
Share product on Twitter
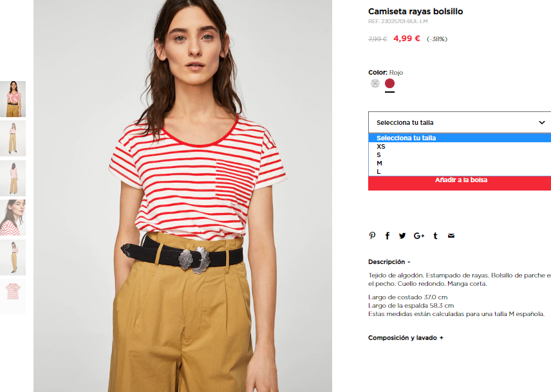point(402,236)
